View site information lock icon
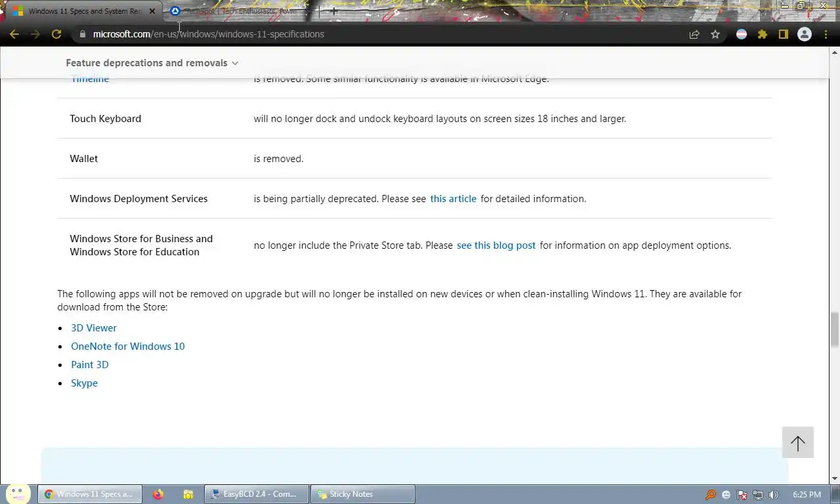This screenshot has height=504, width=840. coord(83,34)
